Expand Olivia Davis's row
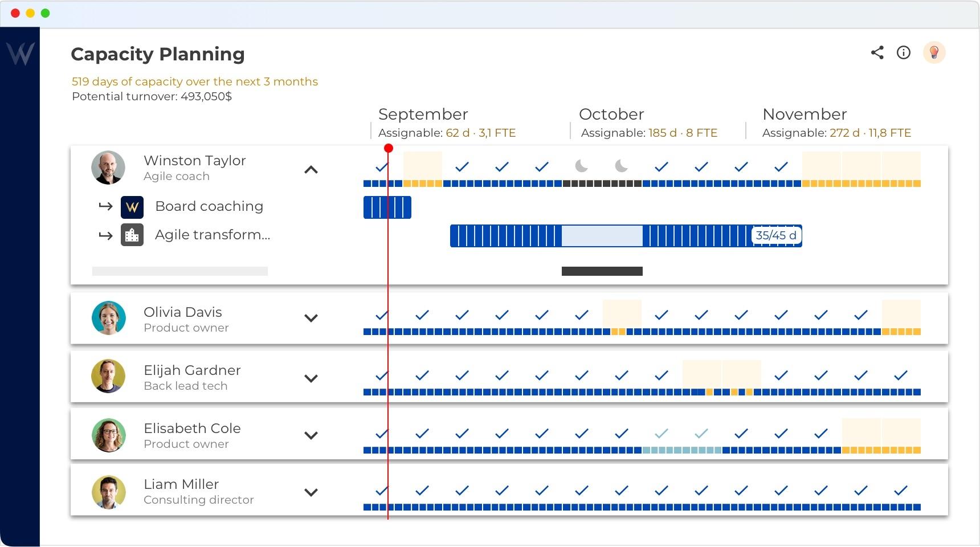The image size is (980, 547). click(x=311, y=318)
